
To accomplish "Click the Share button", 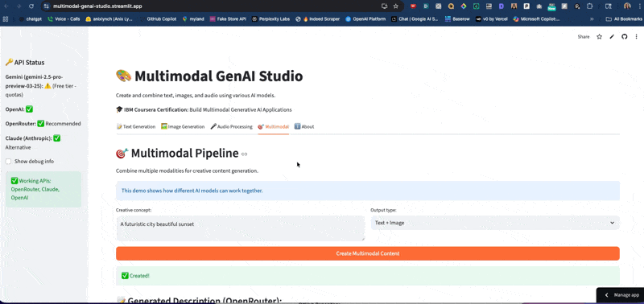I will tap(583, 36).
